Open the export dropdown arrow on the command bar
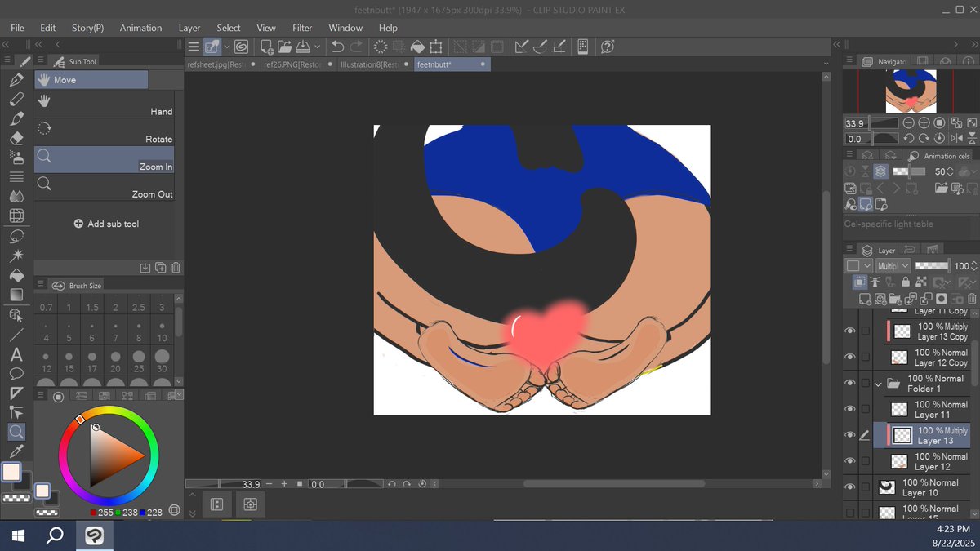Viewport: 980px width, 551px height. [x=318, y=47]
